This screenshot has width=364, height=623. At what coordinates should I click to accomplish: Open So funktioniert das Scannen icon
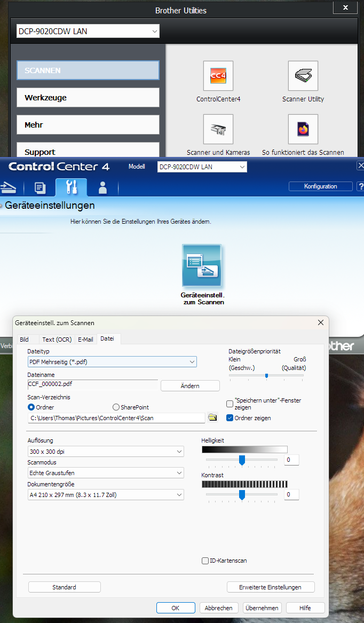[x=303, y=129]
